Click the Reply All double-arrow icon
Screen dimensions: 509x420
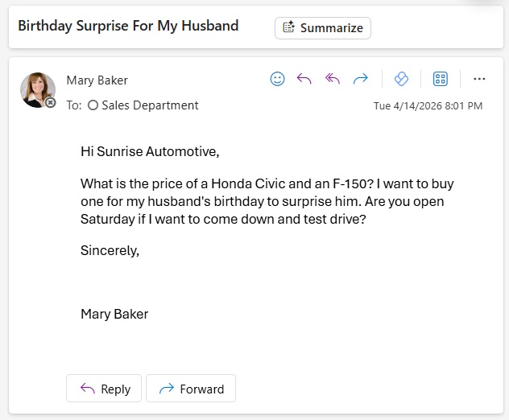333,79
